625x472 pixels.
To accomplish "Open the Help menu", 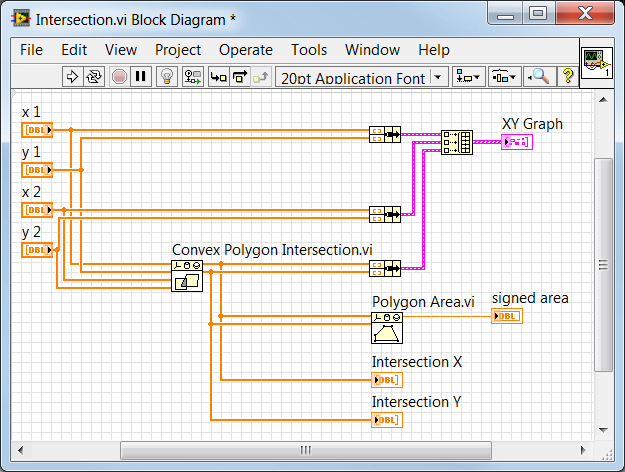I will pos(434,50).
